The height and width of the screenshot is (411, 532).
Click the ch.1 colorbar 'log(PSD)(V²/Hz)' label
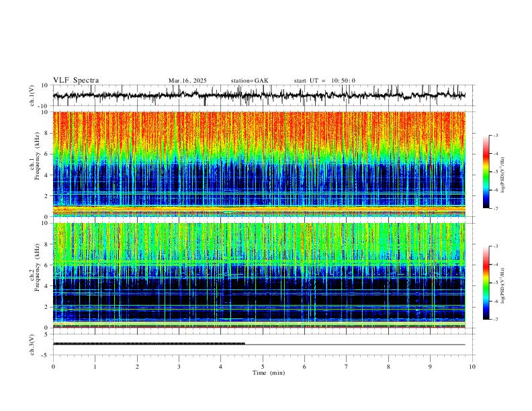503,175
